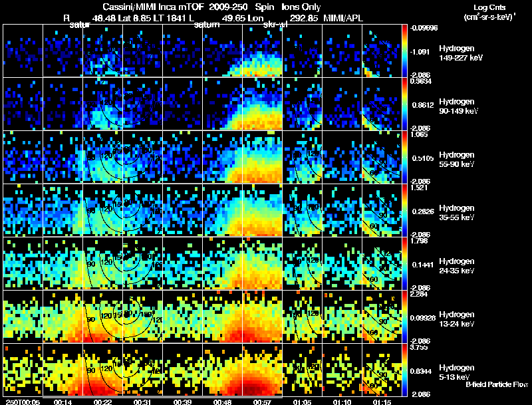Click the 1.798 color scale value
This screenshot has height=405, width=532.
point(419,241)
